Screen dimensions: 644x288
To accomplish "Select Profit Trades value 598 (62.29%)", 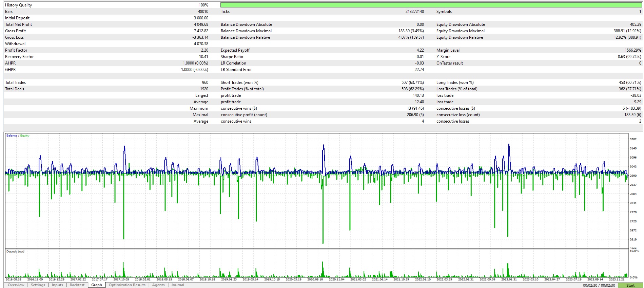I will pos(412,89).
